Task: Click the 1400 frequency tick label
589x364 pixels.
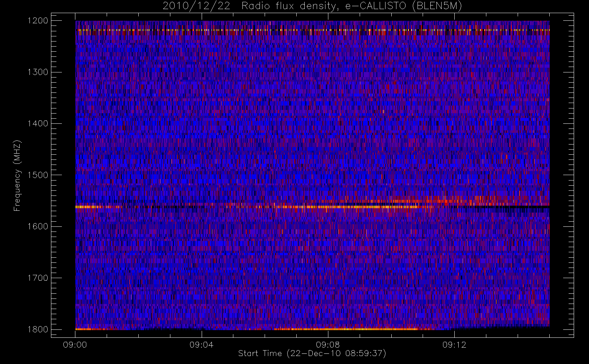Action: tap(38, 124)
